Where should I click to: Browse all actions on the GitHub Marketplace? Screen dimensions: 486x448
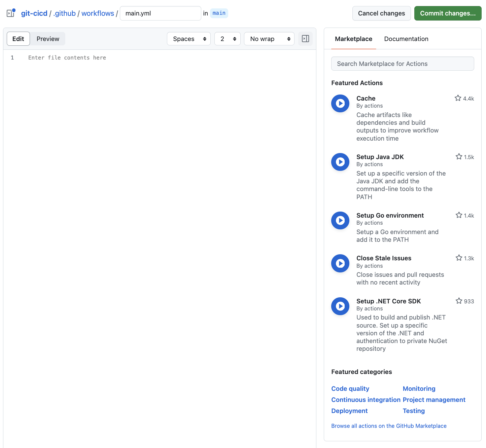(389, 426)
